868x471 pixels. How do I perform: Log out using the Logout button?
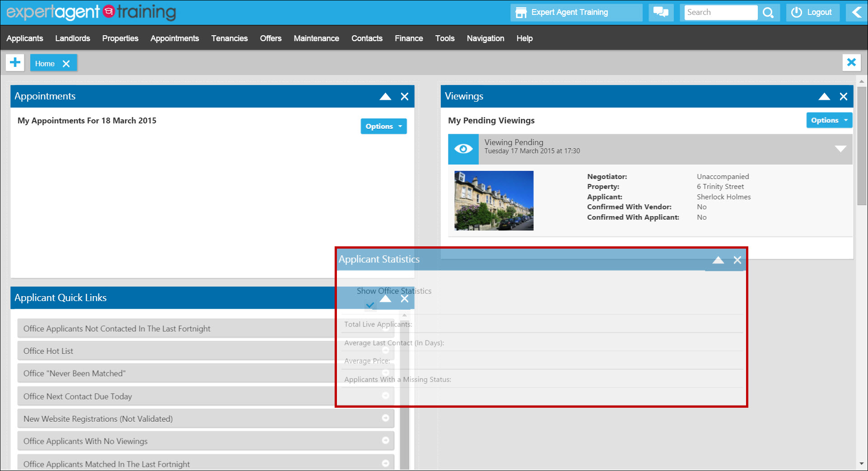[x=812, y=13]
